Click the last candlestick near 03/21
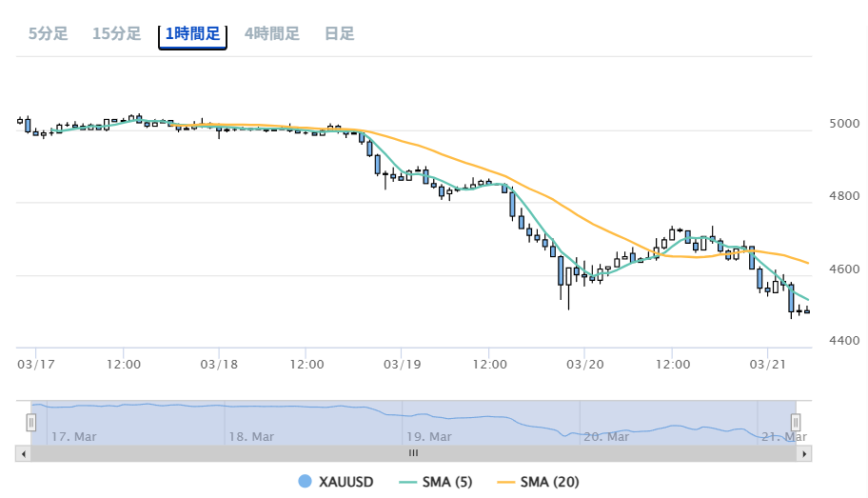 pos(807,310)
